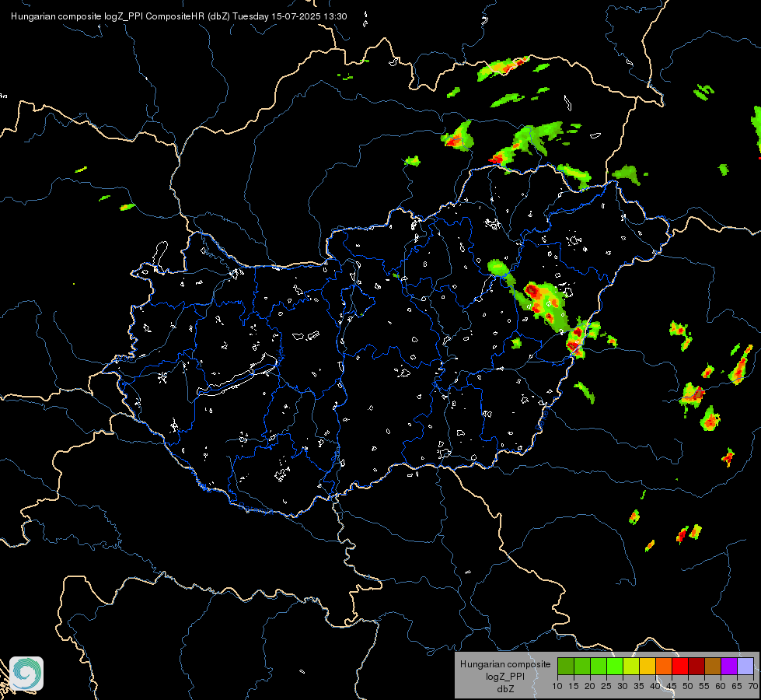The image size is (761, 700).
Task: Click the '70' scale value in the legend
Action: (x=753, y=686)
